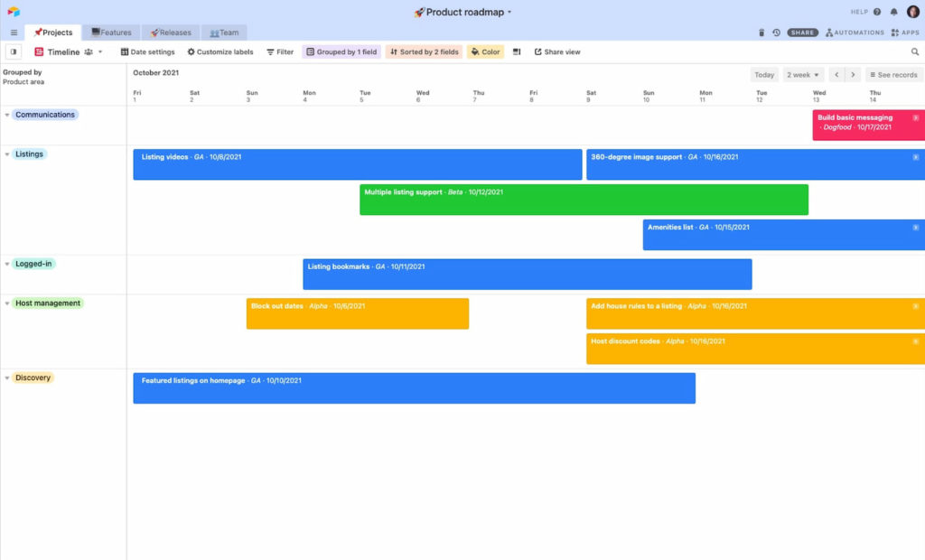
Task: Open the notifications bell
Action: 892,10
